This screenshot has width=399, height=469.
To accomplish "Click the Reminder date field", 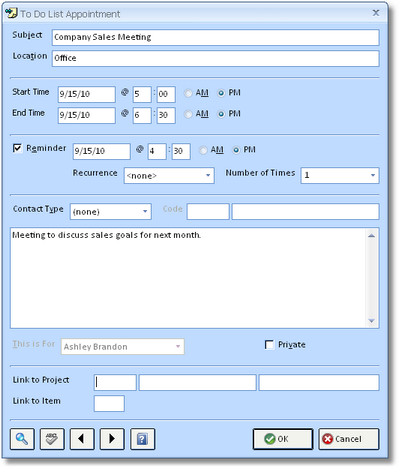I will [x=102, y=151].
